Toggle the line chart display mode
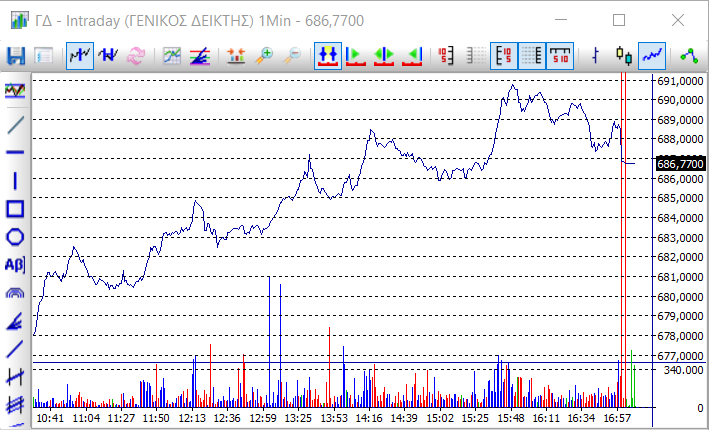Screen dimensions: 709x430 click(653, 56)
